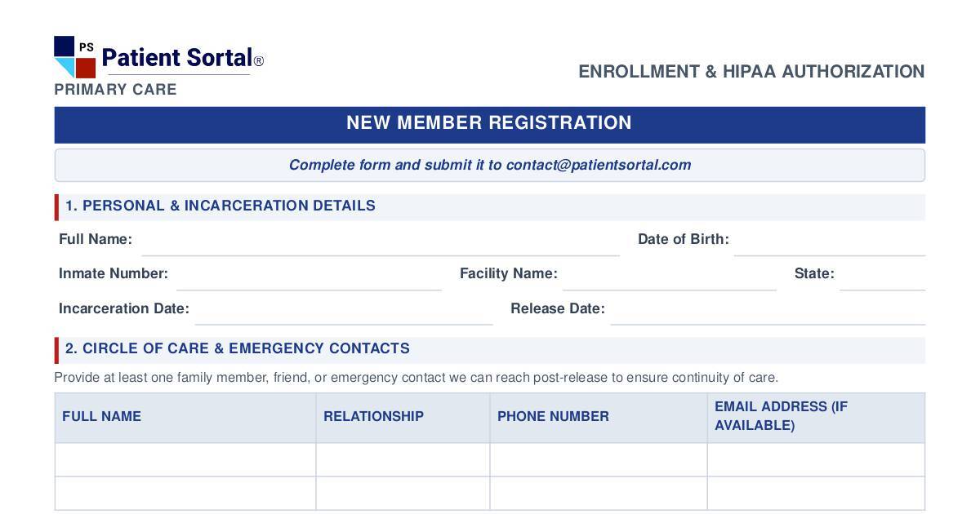Viewport: 980px width, 514px height.
Task: Focus the Facility Name field
Action: pos(669,276)
